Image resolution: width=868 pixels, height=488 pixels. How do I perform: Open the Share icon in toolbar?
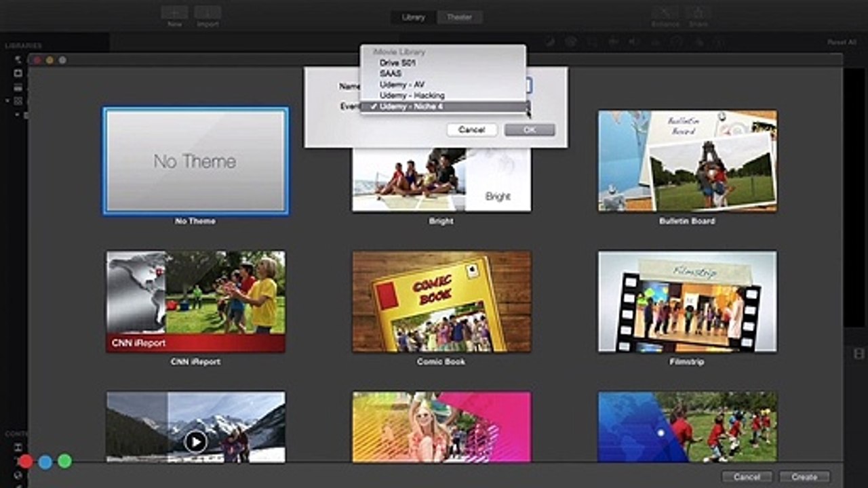pyautogui.click(x=696, y=12)
